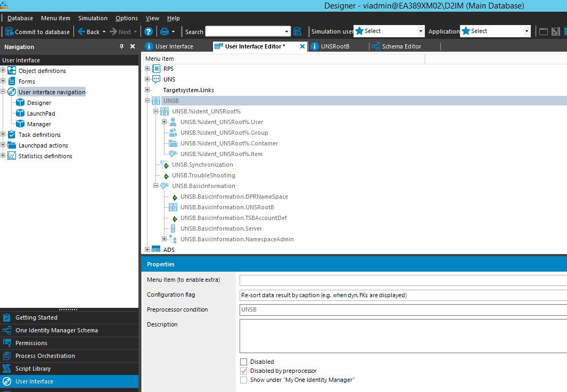This screenshot has height=392, width=567.
Task: Click the UNSB.BasicInformation.Server icon
Action: (173, 228)
